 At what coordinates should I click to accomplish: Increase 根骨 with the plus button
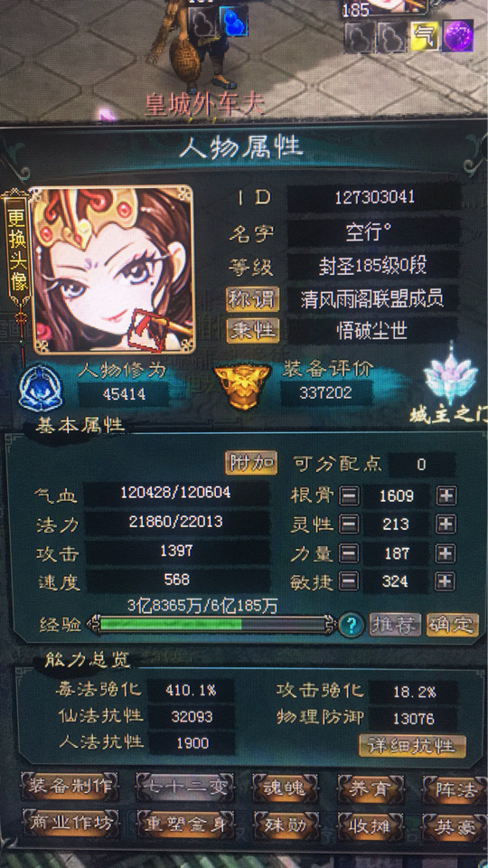(446, 496)
